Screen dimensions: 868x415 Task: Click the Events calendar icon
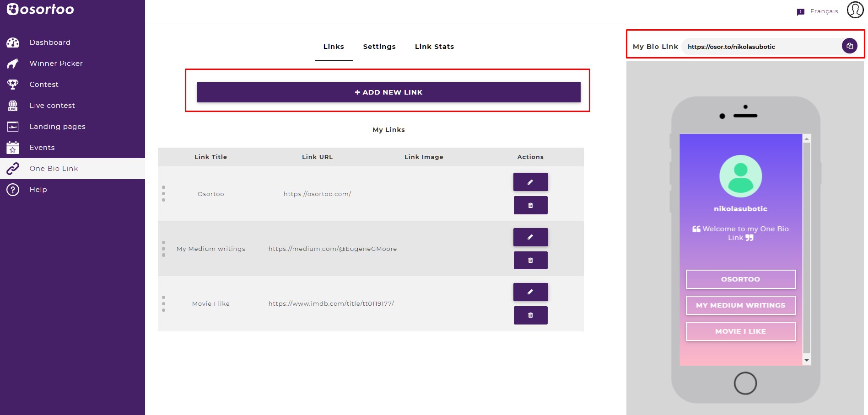[13, 148]
